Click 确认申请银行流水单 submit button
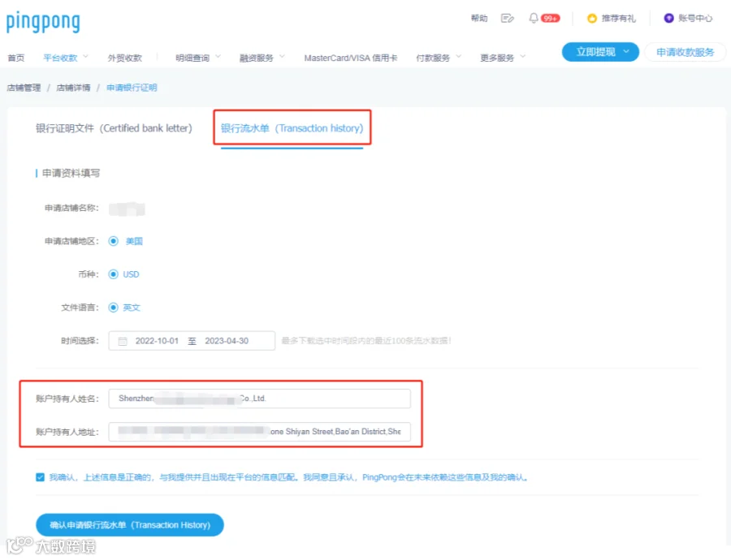 130,524
